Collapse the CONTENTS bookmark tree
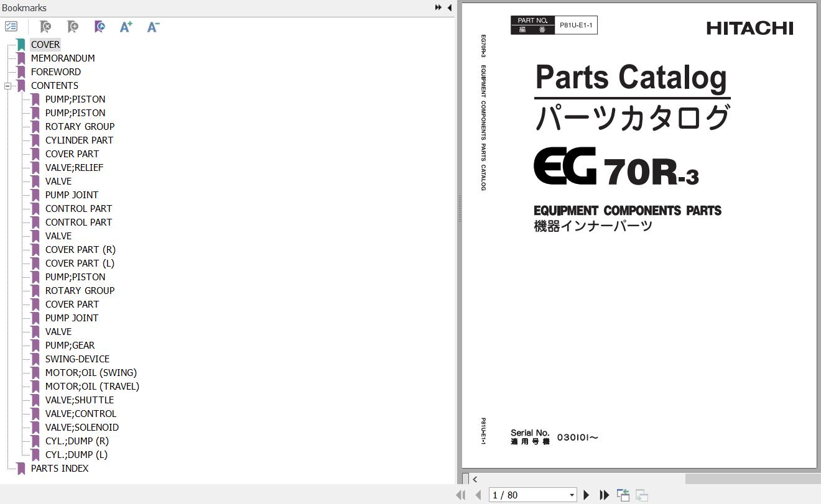The width and height of the screenshot is (821, 504). pyautogui.click(x=7, y=86)
